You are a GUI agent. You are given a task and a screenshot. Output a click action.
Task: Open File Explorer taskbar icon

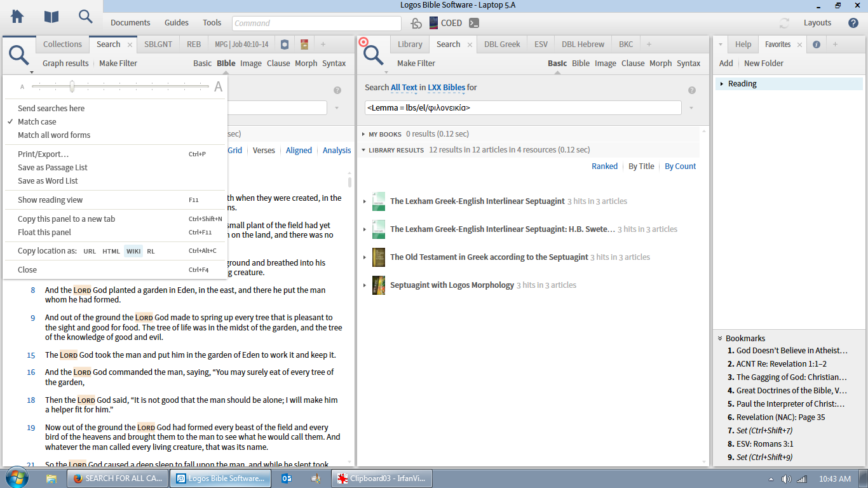51,478
